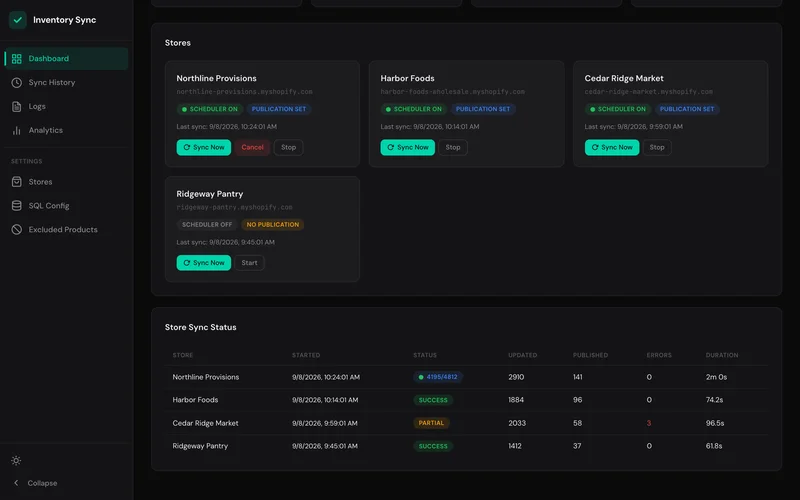Click Harbor Foods PUBLICATION SET badge
The height and width of the screenshot is (500, 800).
tap(483, 109)
